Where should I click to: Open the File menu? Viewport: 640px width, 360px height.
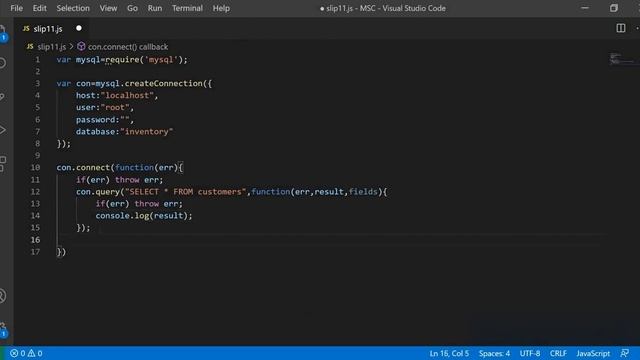pos(16,8)
